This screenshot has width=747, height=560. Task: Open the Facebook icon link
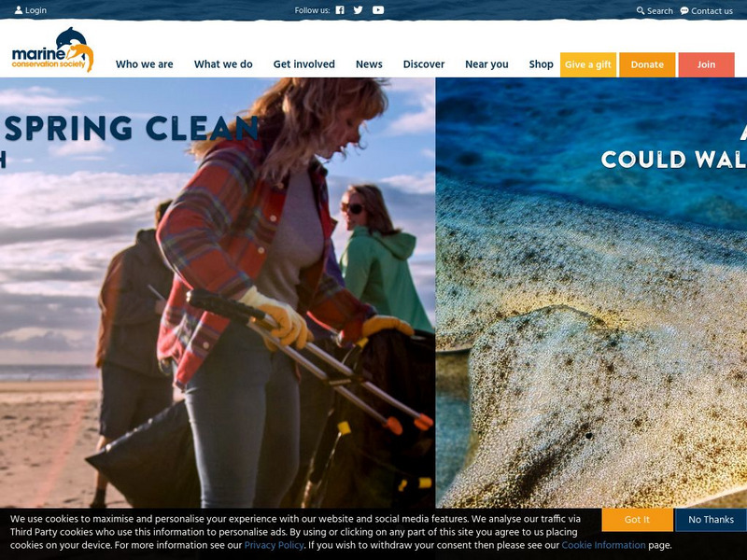coord(340,10)
